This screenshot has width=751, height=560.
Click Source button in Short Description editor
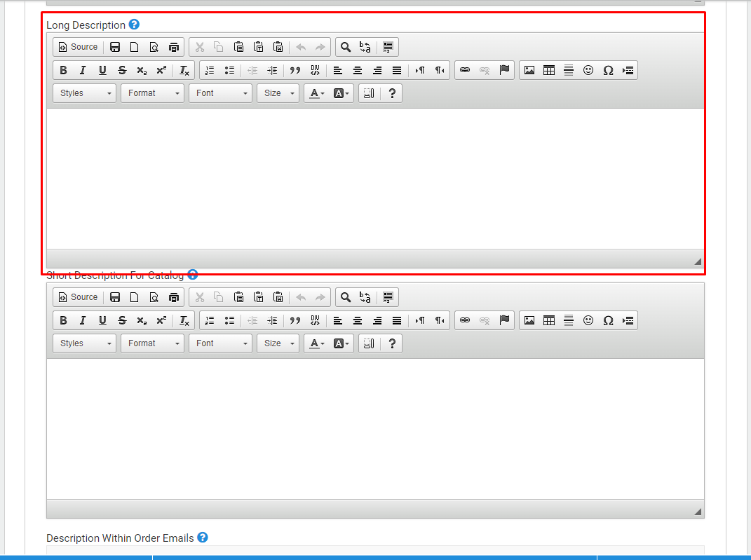[x=78, y=297]
